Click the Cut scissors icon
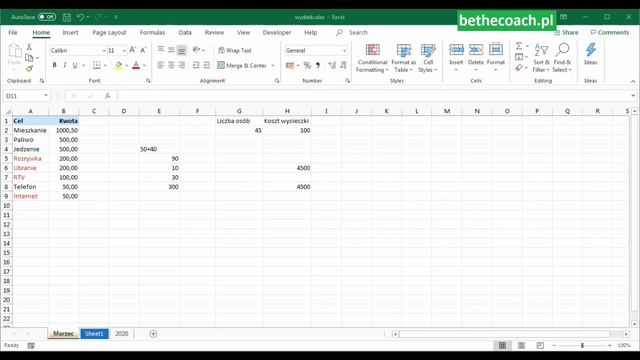This screenshot has width=640, height=360. (29, 47)
